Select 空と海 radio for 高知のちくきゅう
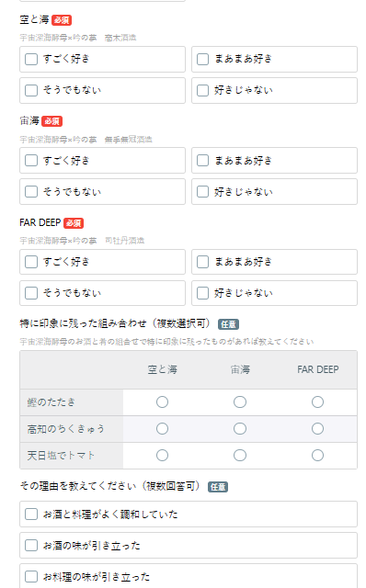Screen dimensions: 366x588 click(x=162, y=429)
